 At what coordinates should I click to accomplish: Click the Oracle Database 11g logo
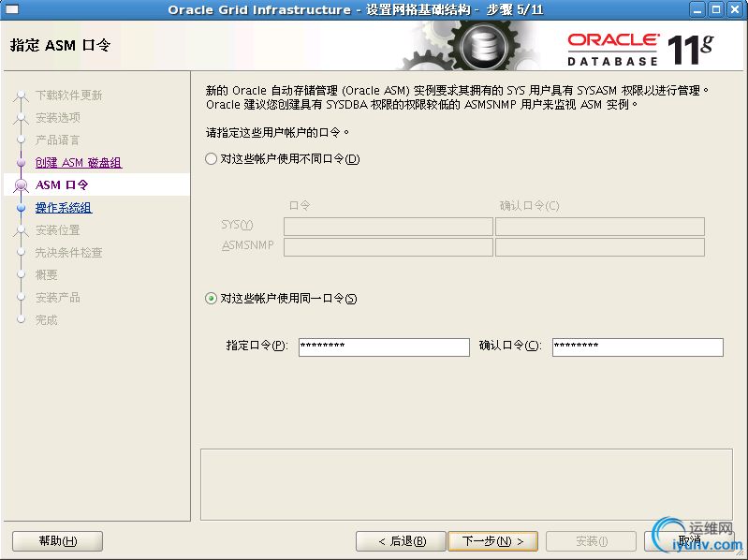pyautogui.click(x=640, y=49)
